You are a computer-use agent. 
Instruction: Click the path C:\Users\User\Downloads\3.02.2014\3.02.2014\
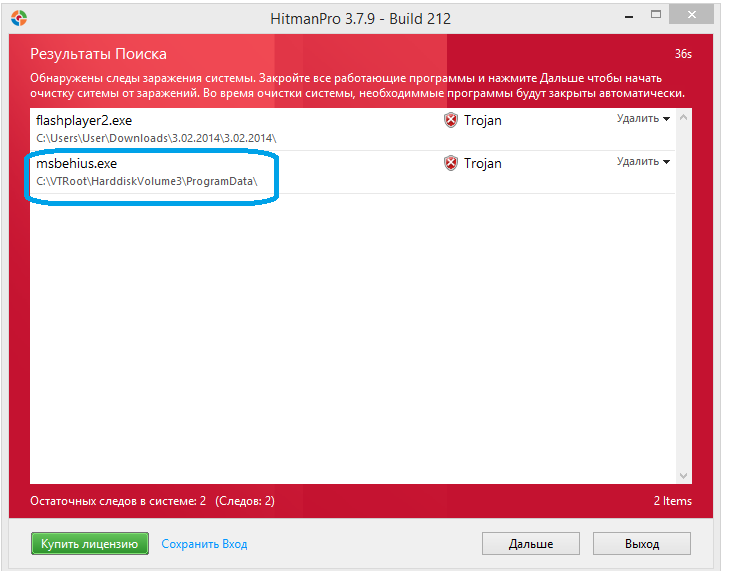156,138
